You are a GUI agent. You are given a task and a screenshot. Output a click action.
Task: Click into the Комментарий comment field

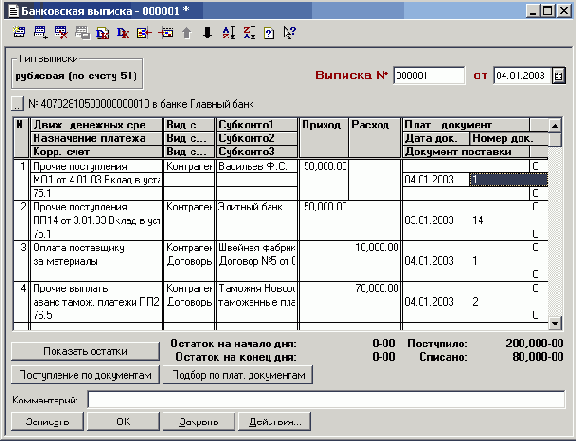coord(326,399)
